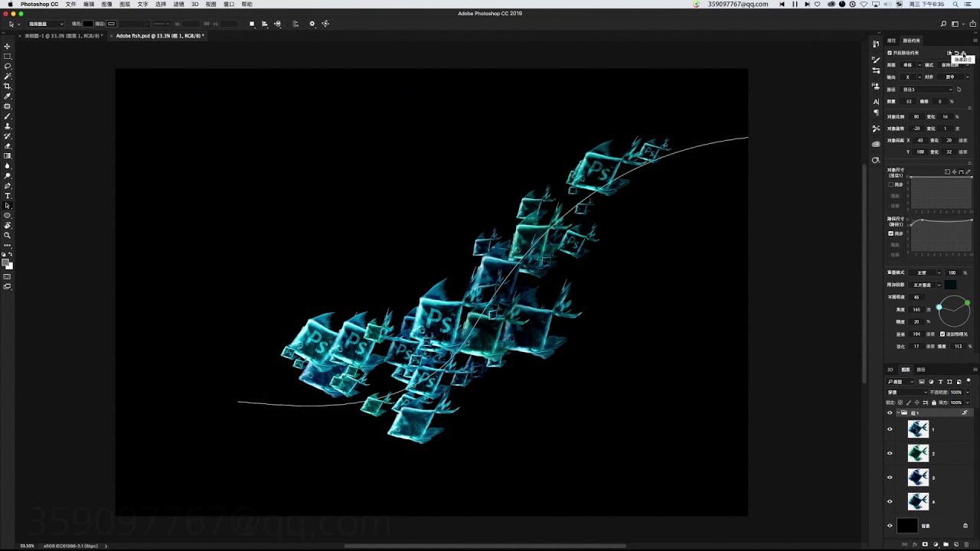Switch to the 路径 tab beside 图层
980x551 pixels.
[921, 370]
